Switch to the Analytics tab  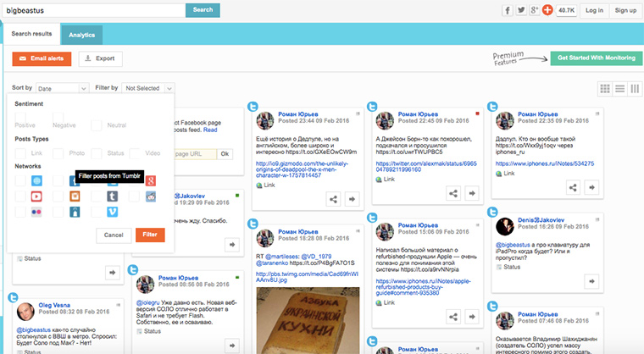pos(81,35)
